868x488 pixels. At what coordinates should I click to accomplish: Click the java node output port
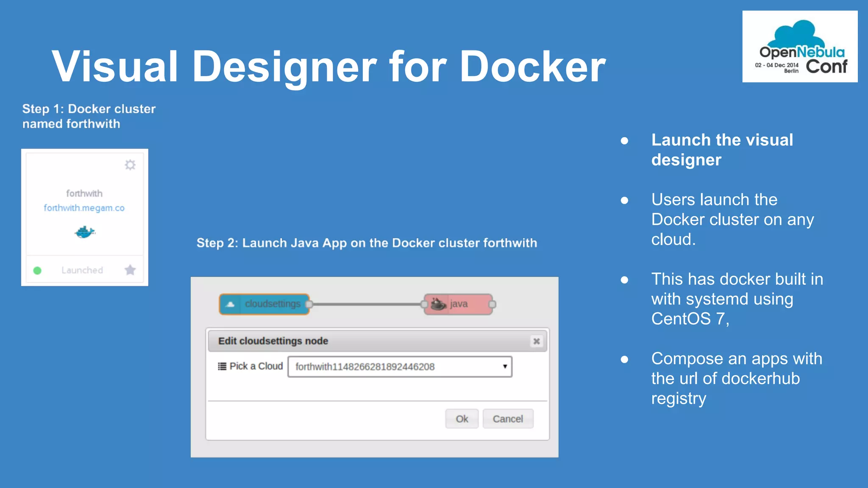[492, 304]
